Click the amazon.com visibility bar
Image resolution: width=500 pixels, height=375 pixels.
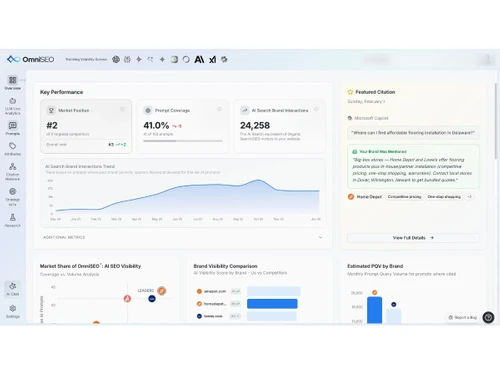coord(274,291)
